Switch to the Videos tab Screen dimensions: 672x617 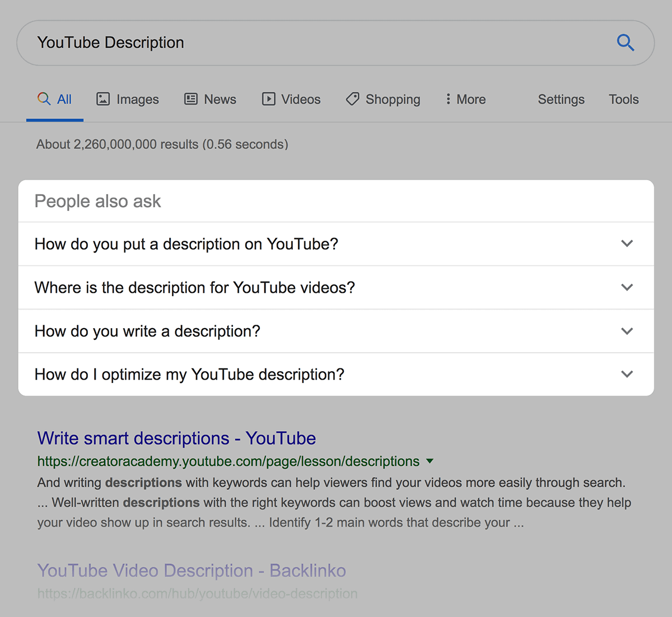click(x=291, y=100)
